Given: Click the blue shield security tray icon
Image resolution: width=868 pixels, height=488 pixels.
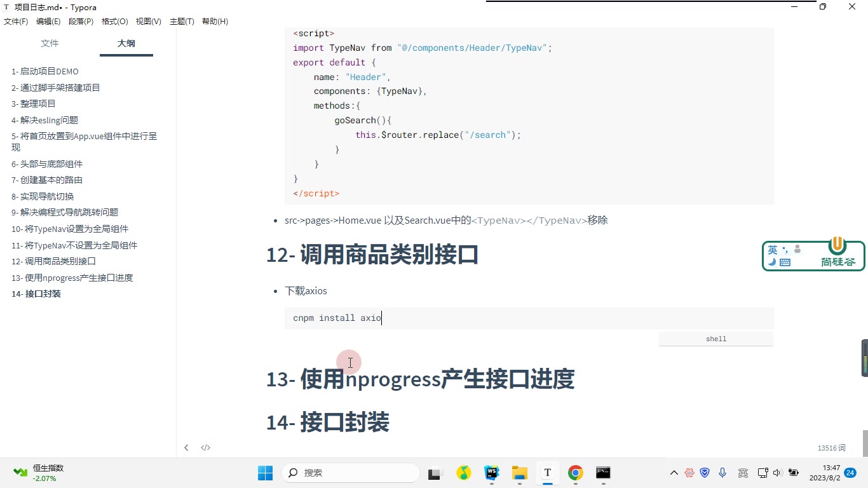Looking at the screenshot, I should tap(705, 473).
